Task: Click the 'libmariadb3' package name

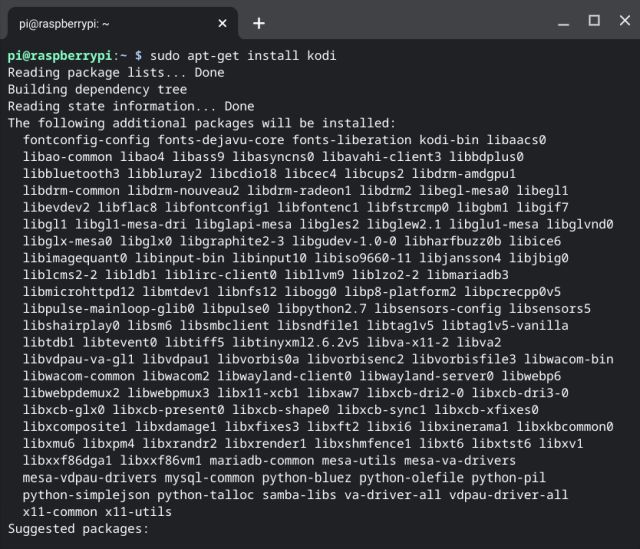Action: [467, 275]
